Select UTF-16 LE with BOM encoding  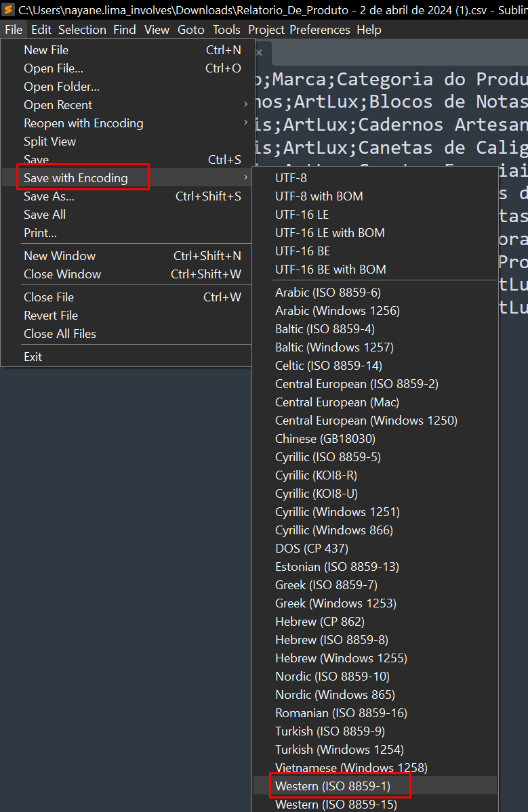tap(329, 233)
